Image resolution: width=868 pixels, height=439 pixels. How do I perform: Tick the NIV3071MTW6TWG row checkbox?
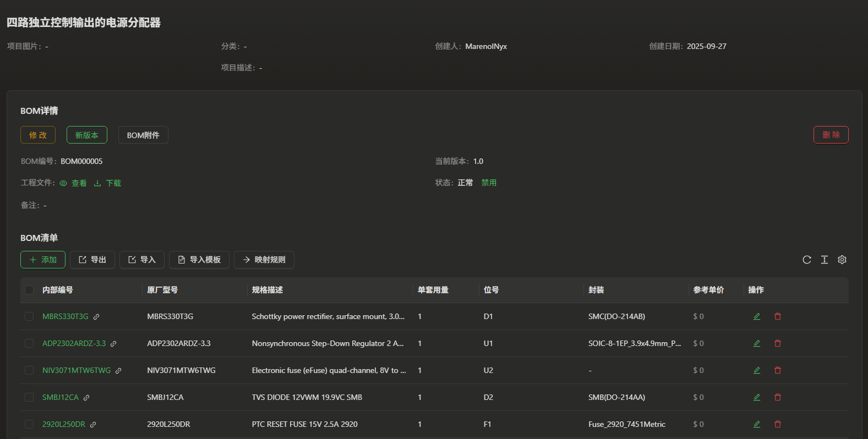[29, 370]
